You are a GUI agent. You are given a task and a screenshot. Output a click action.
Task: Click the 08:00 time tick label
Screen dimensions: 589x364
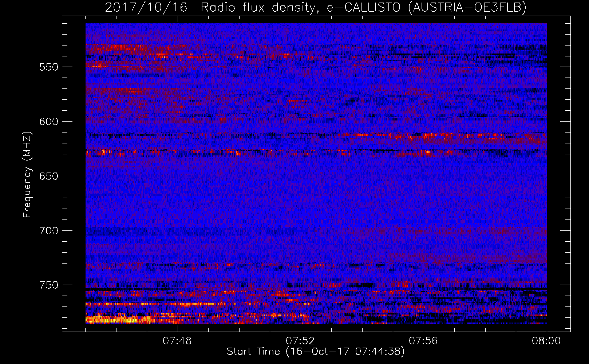(x=546, y=341)
